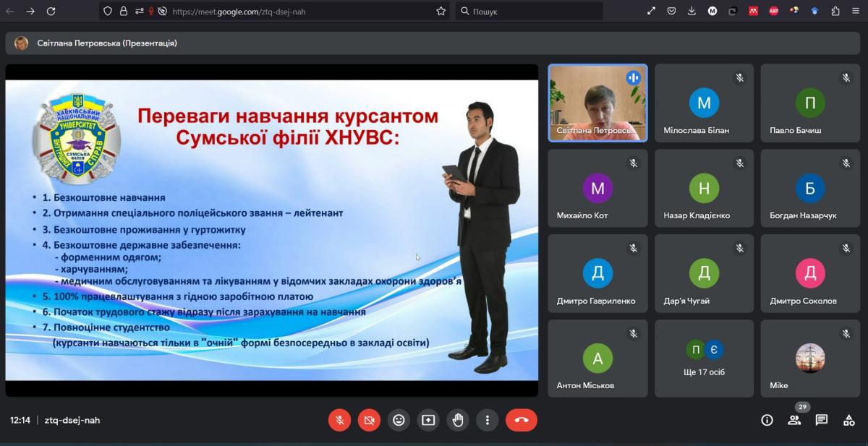Screen dimensions: 868x446
Task: Click the round M extension icon
Action: pos(712,11)
